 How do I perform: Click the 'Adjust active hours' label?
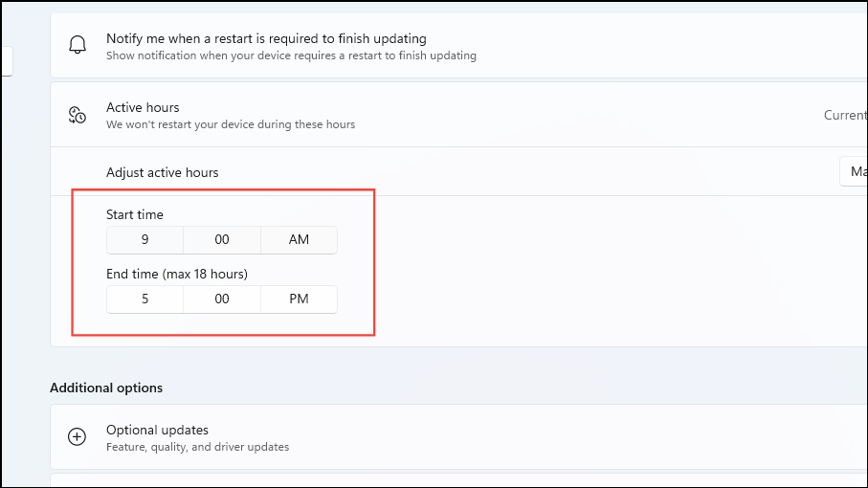click(x=163, y=172)
